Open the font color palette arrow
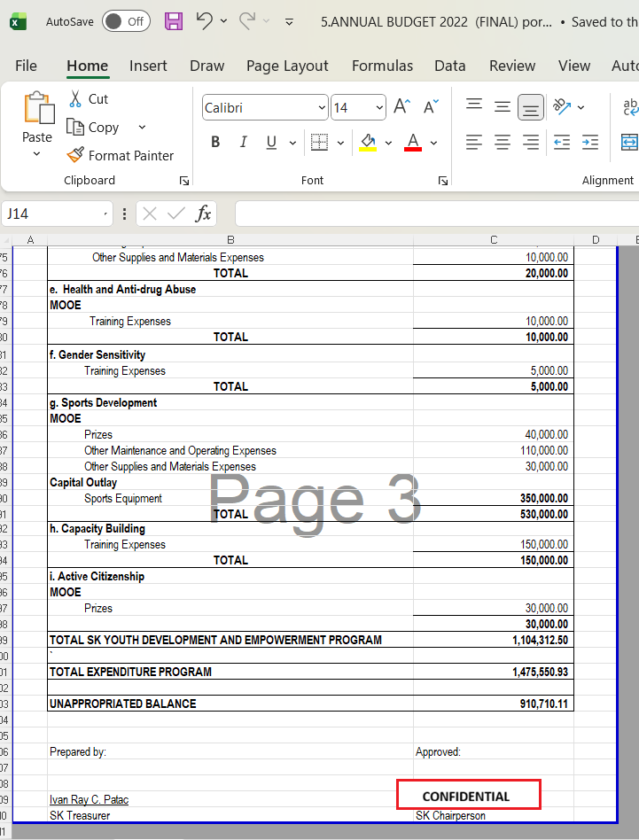Image resolution: width=639 pixels, height=840 pixels. pos(434,143)
